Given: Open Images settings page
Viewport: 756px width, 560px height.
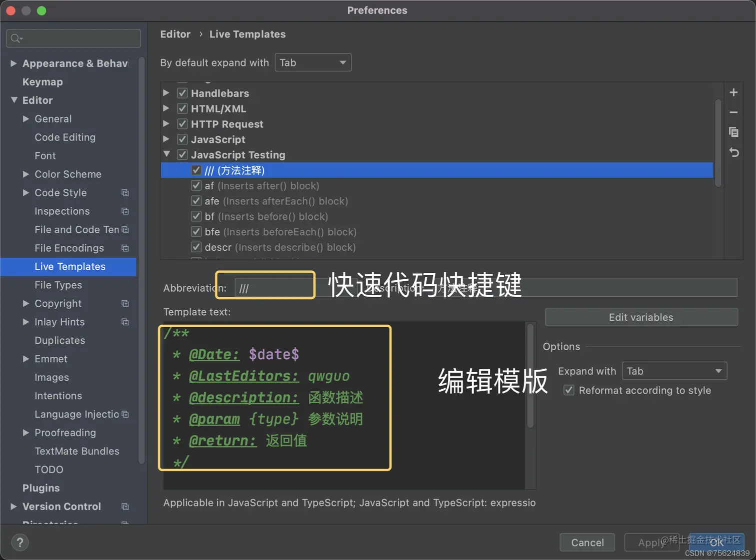Looking at the screenshot, I should (51, 378).
